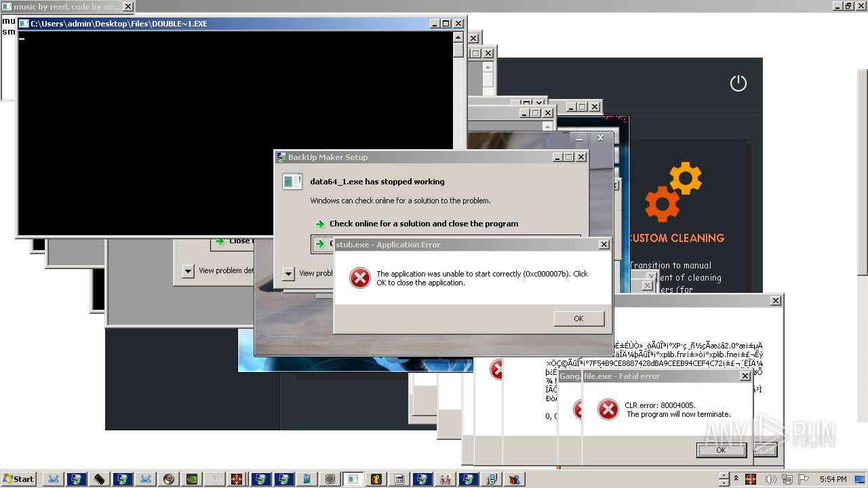This screenshot has height=488, width=868.
Task: Show hidden tray icons chevron
Action: click(x=736, y=479)
